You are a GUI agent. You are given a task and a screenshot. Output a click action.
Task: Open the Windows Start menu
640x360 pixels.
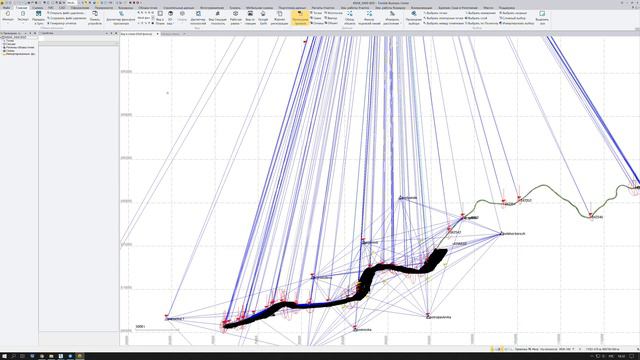coord(4,356)
